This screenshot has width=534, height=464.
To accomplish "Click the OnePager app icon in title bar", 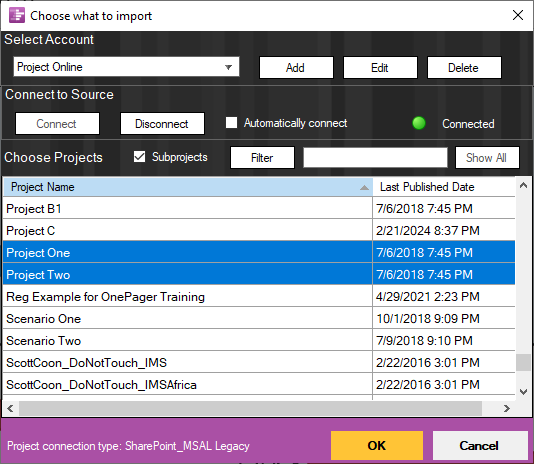I will click(17, 15).
